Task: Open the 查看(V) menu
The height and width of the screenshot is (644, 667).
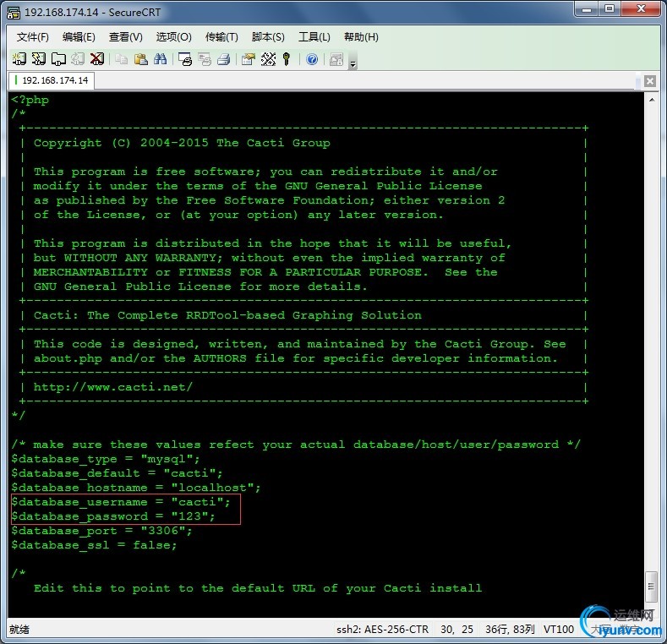Action: point(125,37)
